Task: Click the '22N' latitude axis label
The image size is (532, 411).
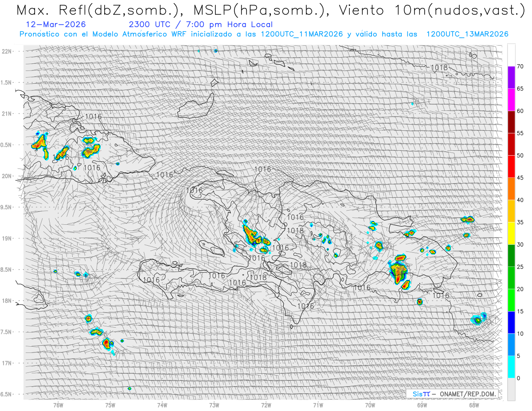Action: (x=7, y=51)
